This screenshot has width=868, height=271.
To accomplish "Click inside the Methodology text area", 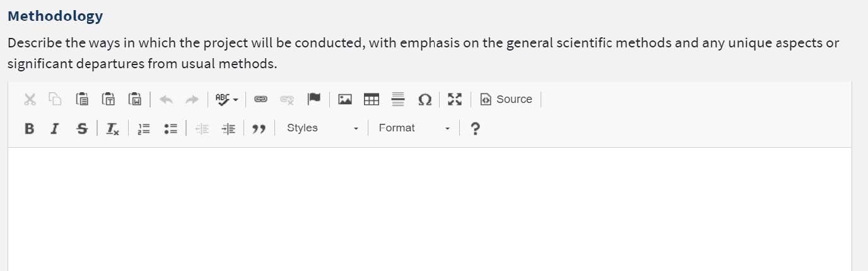I will 429,208.
